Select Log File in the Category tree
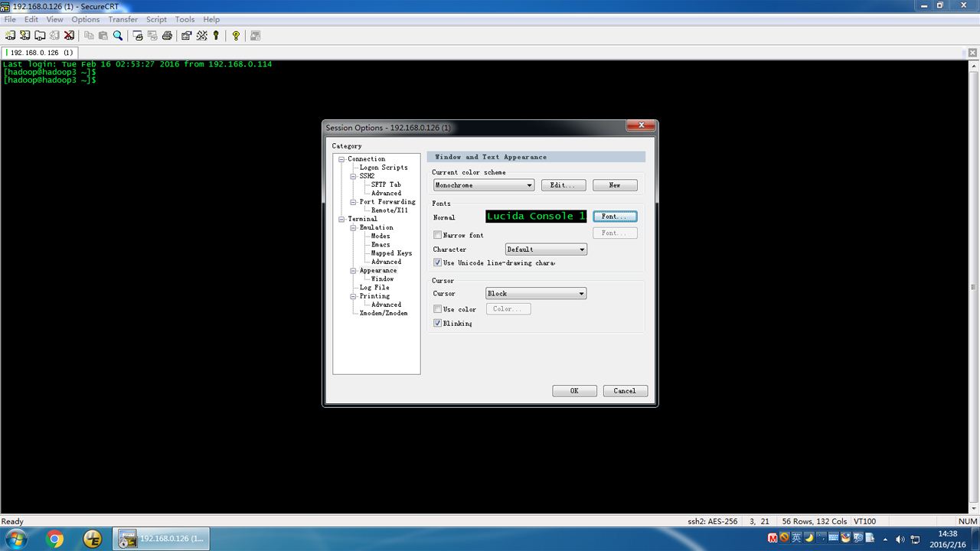Screen dimensions: 980x551 tap(374, 288)
